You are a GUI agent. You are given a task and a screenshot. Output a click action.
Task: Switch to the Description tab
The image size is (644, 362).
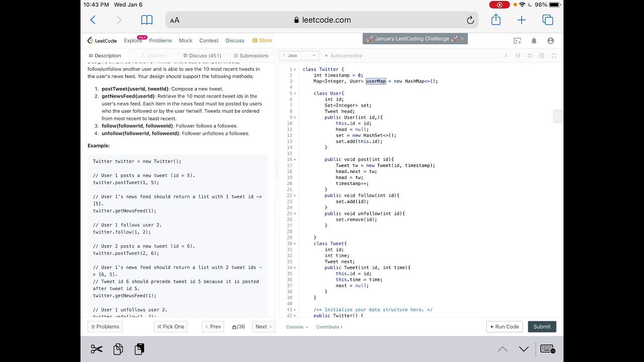tap(105, 56)
